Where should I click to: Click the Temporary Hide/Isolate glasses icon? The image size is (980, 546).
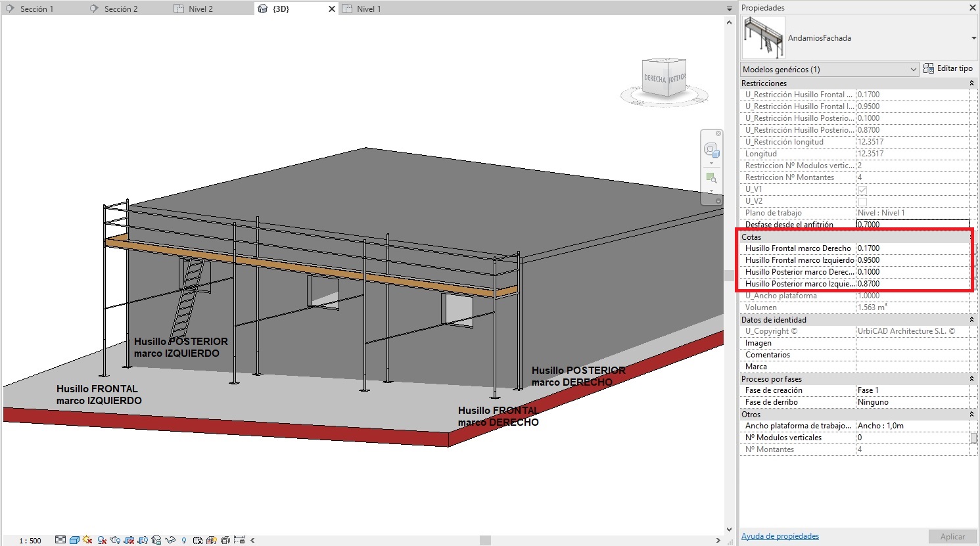pos(170,540)
